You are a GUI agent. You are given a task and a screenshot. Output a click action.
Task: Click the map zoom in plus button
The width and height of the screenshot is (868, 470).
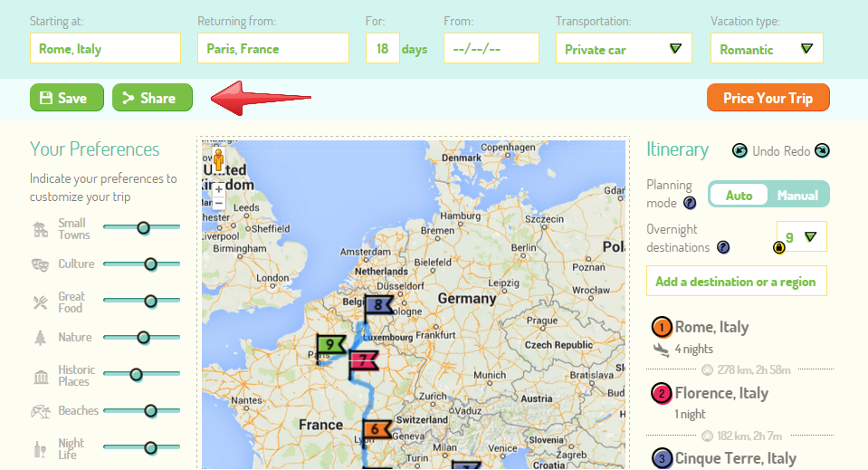pyautogui.click(x=219, y=190)
